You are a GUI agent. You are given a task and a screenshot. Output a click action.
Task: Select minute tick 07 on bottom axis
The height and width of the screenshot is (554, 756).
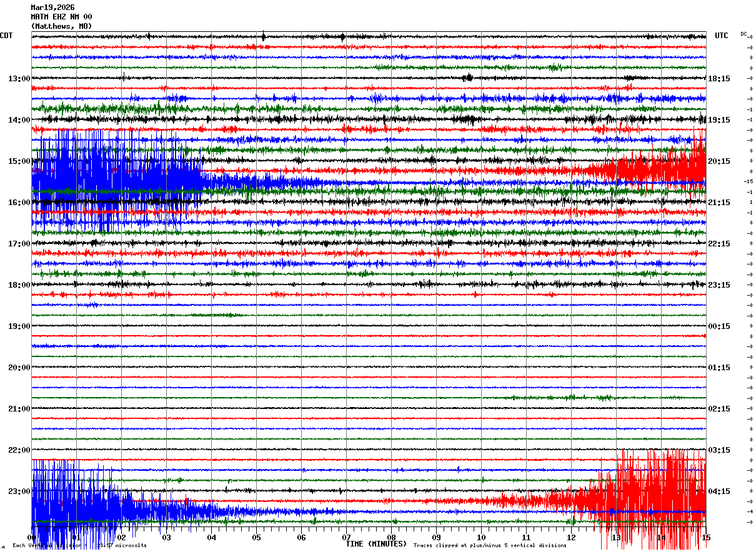click(346, 537)
